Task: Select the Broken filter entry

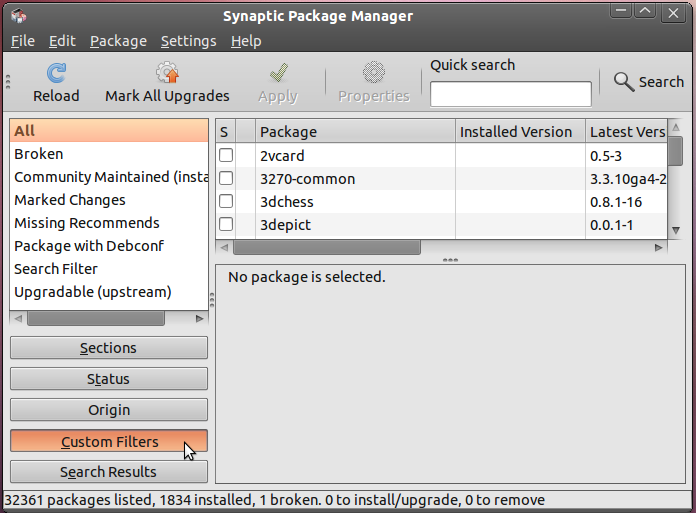Action: tap(109, 154)
